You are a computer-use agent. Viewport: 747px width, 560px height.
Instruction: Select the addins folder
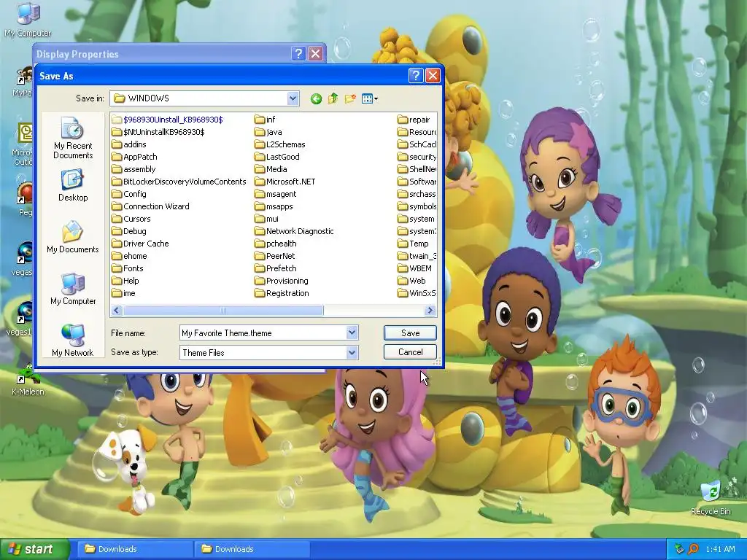point(129,144)
